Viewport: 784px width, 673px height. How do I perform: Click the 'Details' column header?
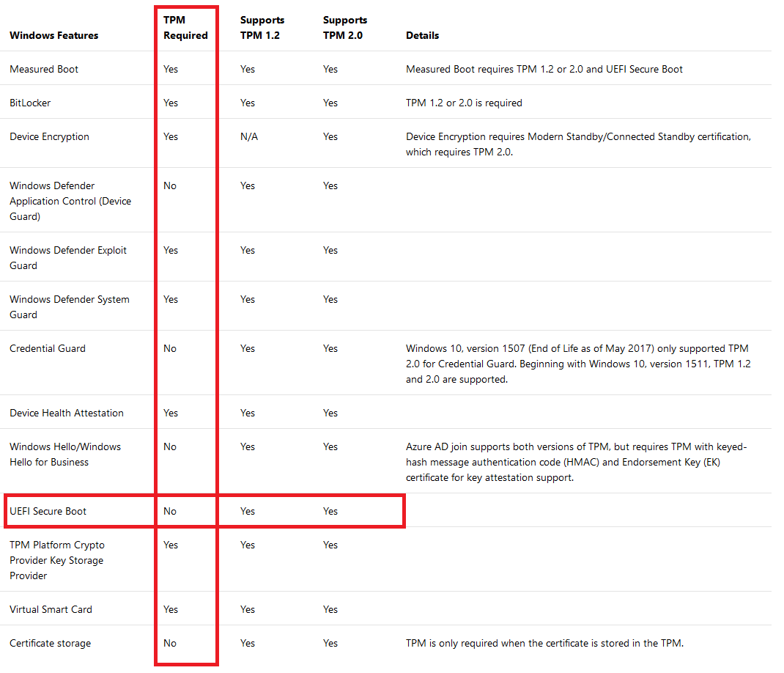click(423, 35)
